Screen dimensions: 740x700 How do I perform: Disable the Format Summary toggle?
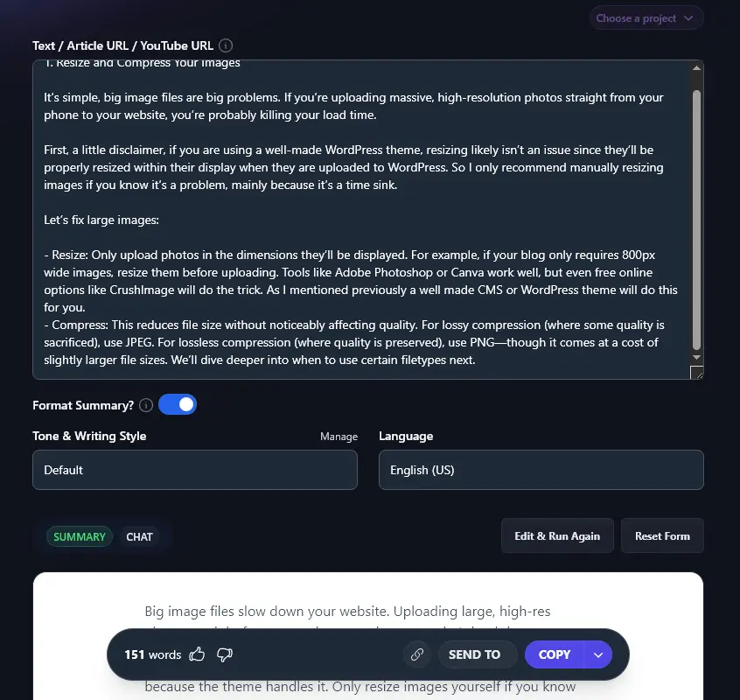pos(178,404)
